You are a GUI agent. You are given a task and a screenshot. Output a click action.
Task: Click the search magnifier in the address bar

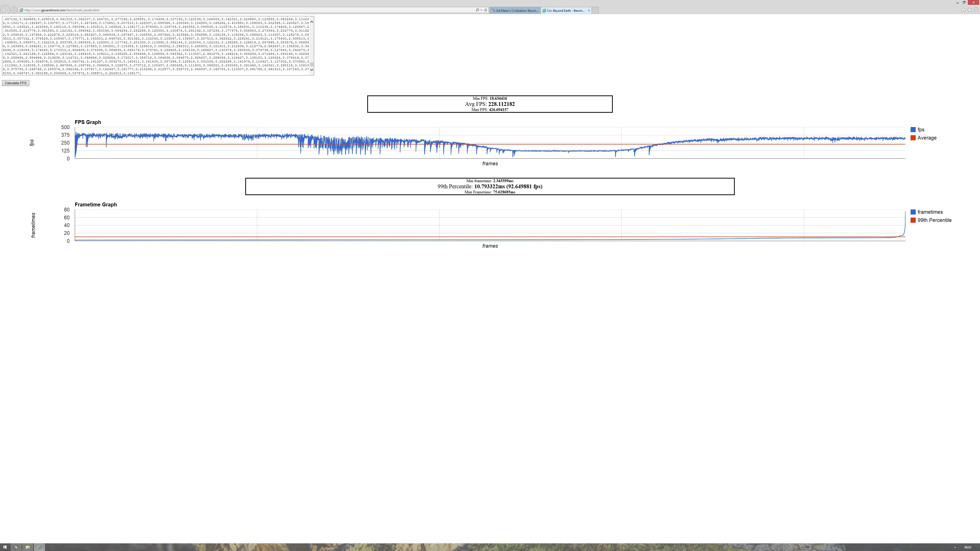point(477,10)
